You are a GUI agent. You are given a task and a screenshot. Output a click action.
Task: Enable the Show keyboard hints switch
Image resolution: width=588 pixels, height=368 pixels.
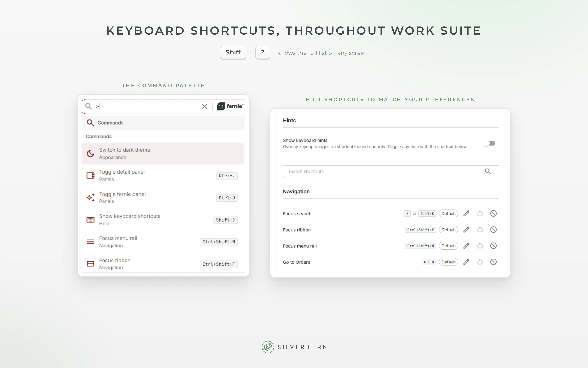point(489,143)
